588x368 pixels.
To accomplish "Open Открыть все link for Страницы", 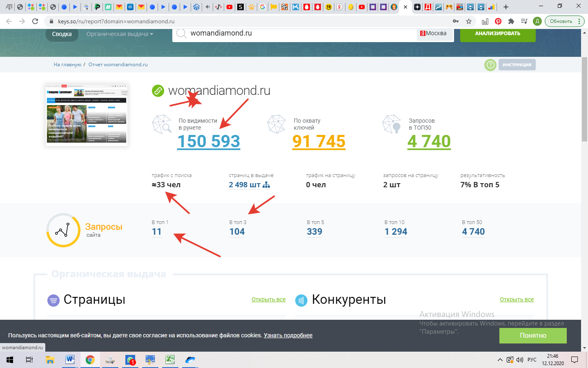I will pyautogui.click(x=269, y=300).
